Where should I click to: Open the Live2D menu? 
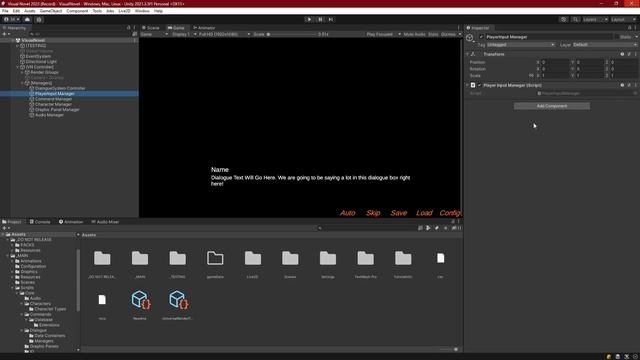124,11
